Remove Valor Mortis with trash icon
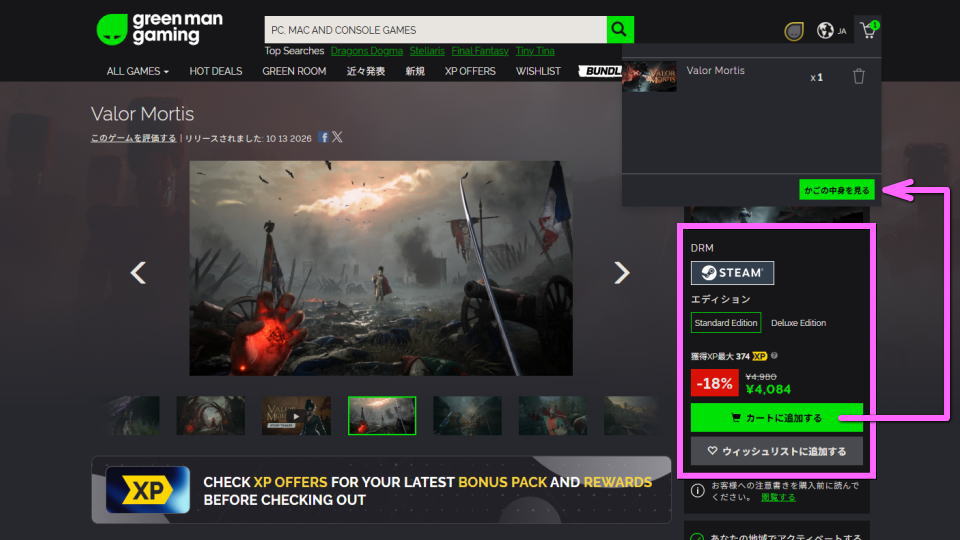The image size is (960, 540). tap(859, 77)
